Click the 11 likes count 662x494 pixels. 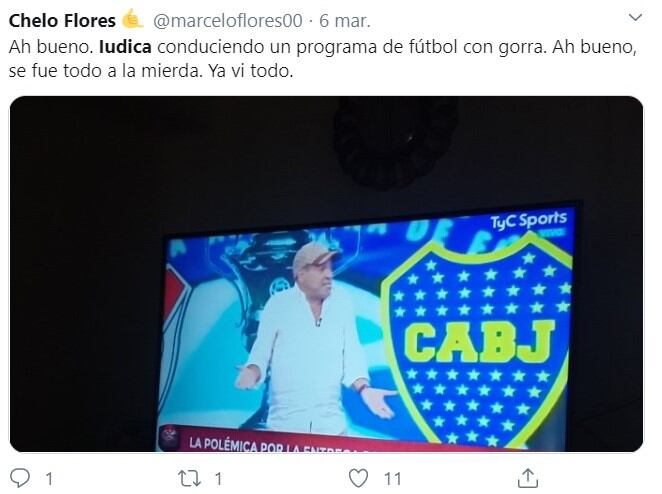coord(392,479)
